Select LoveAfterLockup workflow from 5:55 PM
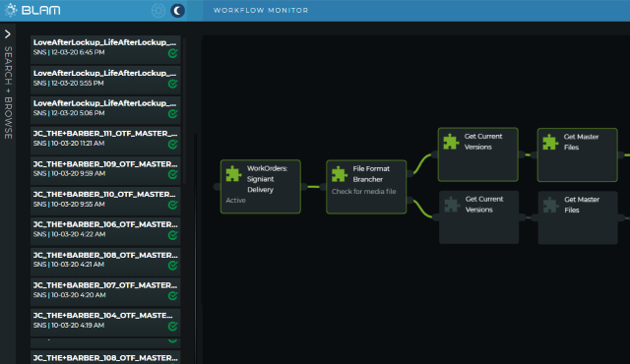630x364 pixels. [105, 79]
